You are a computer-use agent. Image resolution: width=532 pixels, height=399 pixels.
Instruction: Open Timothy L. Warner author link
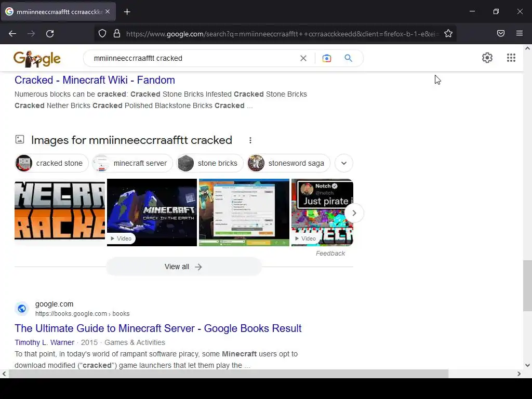tap(45, 343)
